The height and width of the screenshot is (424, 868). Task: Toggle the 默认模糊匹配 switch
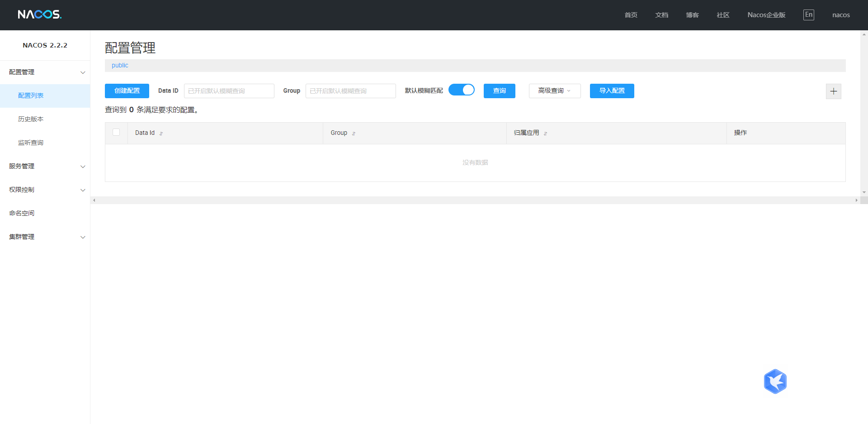pos(461,90)
